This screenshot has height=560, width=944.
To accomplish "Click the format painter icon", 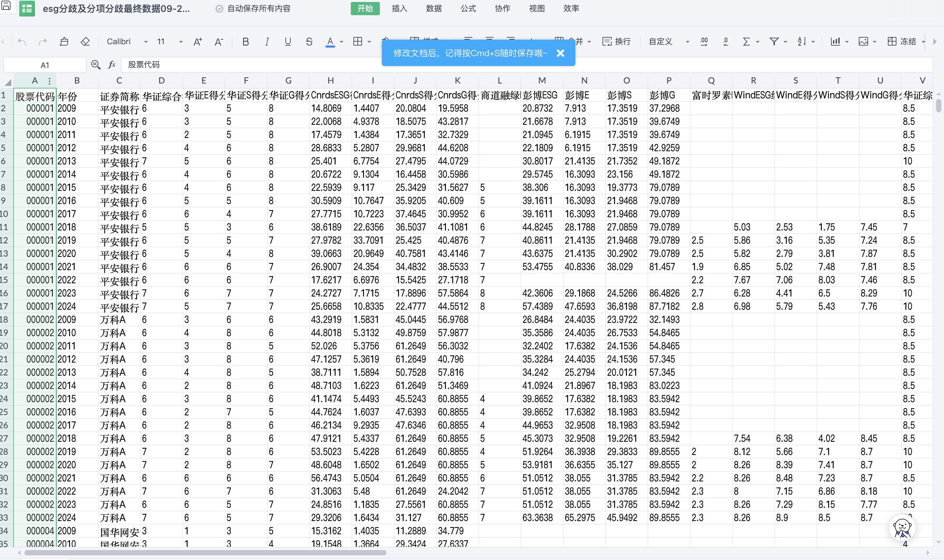I will coord(64,42).
